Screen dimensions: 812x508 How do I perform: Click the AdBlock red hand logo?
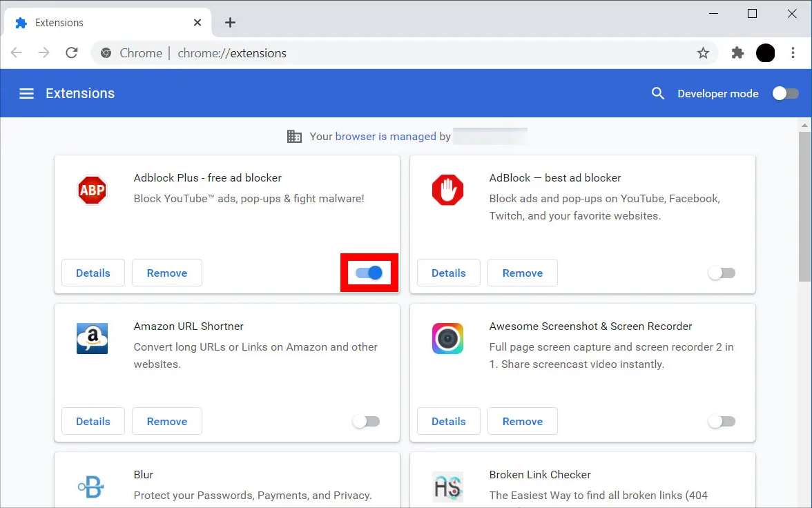click(447, 190)
